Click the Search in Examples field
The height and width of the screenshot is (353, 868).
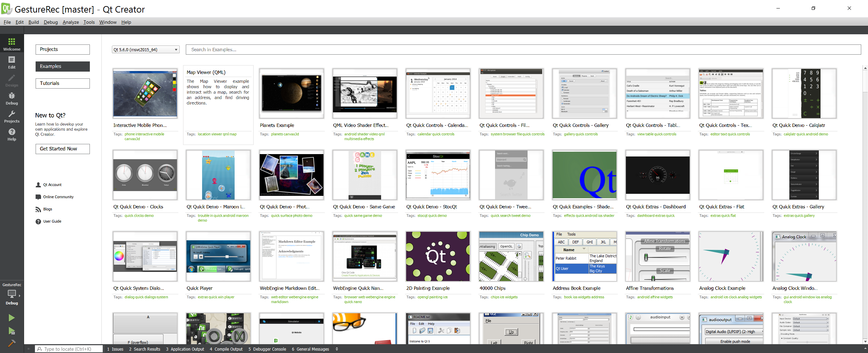(x=523, y=50)
